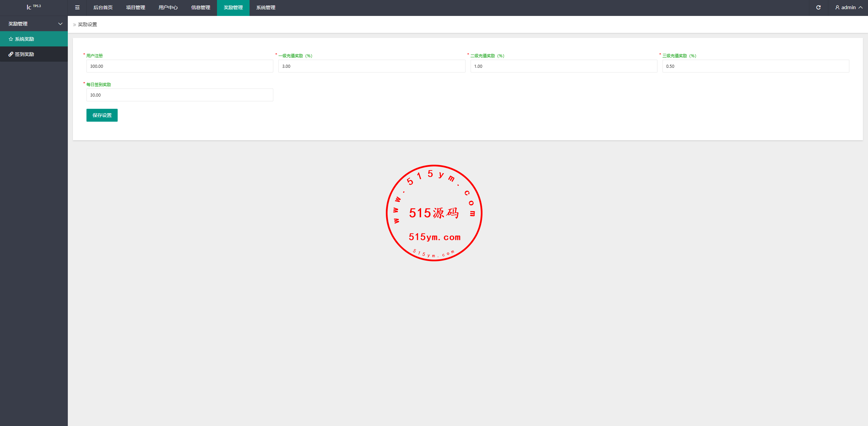
Task: Click the star icon beside 系统奖励
Action: (11, 39)
